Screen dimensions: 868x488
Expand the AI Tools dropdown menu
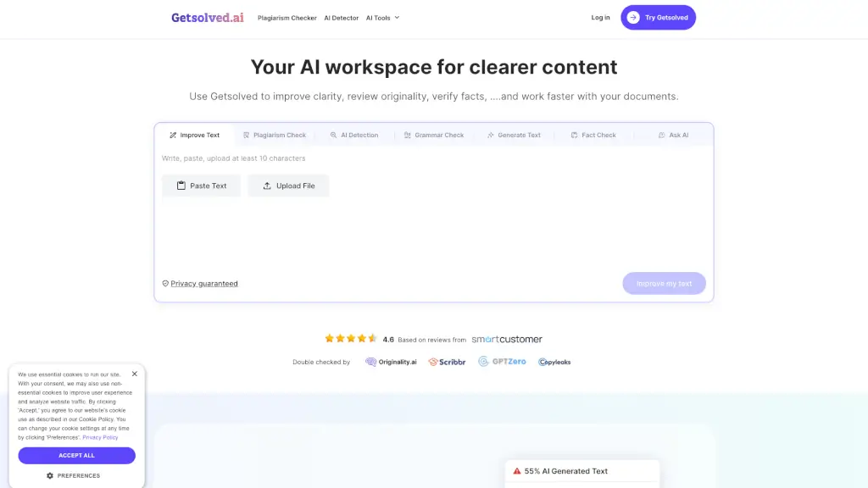382,18
